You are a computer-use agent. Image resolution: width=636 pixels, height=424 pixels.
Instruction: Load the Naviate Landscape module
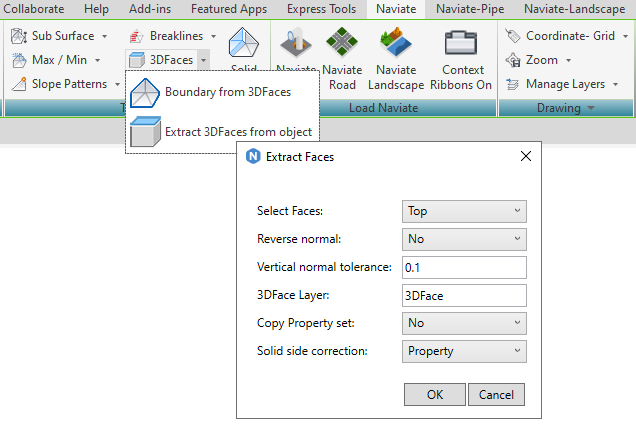[396, 59]
